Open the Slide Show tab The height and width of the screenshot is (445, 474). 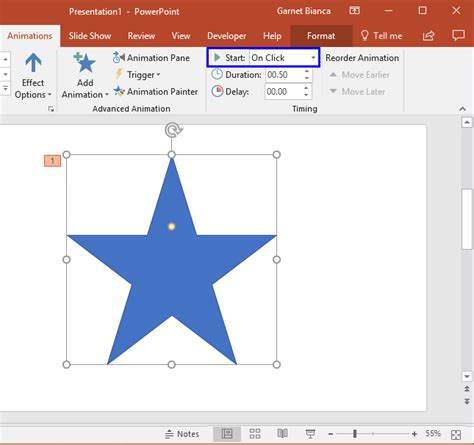[90, 36]
